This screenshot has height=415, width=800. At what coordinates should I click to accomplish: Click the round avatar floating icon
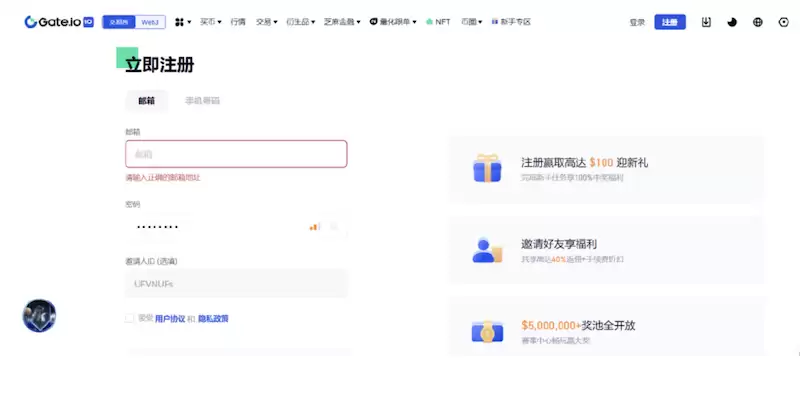click(x=39, y=315)
